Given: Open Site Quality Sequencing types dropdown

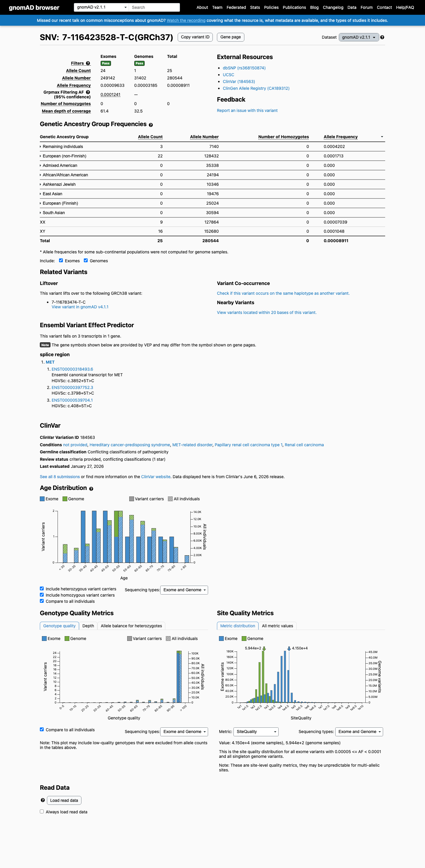Looking at the screenshot, I should [359, 732].
